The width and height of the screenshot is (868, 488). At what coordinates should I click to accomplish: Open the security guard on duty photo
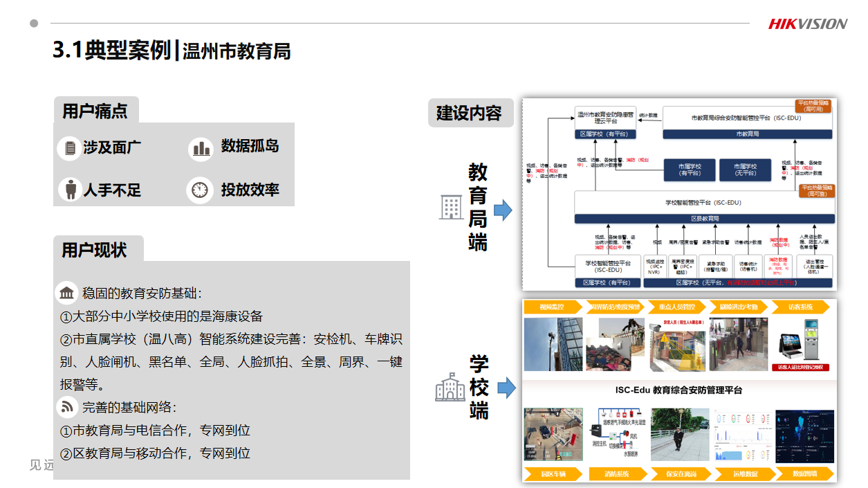click(x=680, y=435)
